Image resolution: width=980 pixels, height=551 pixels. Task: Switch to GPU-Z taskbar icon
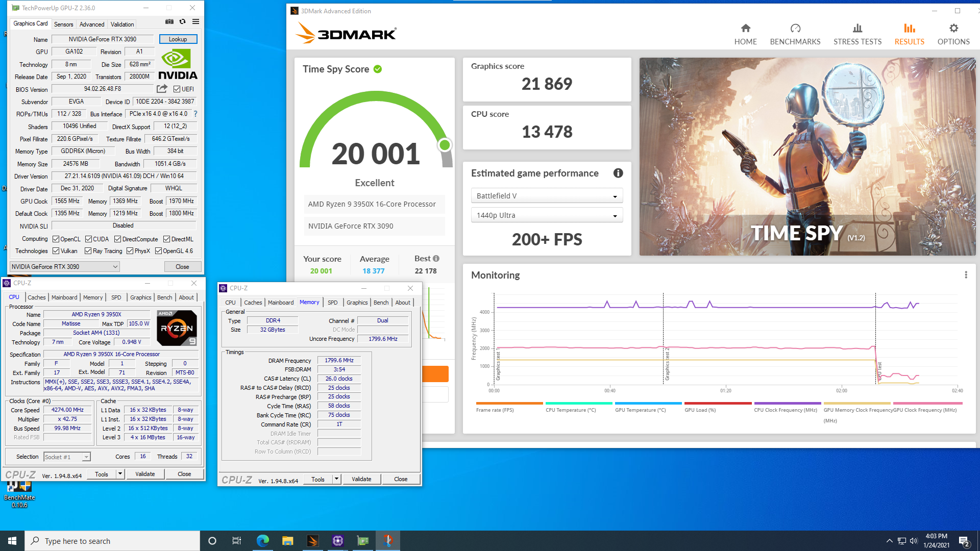pyautogui.click(x=362, y=541)
